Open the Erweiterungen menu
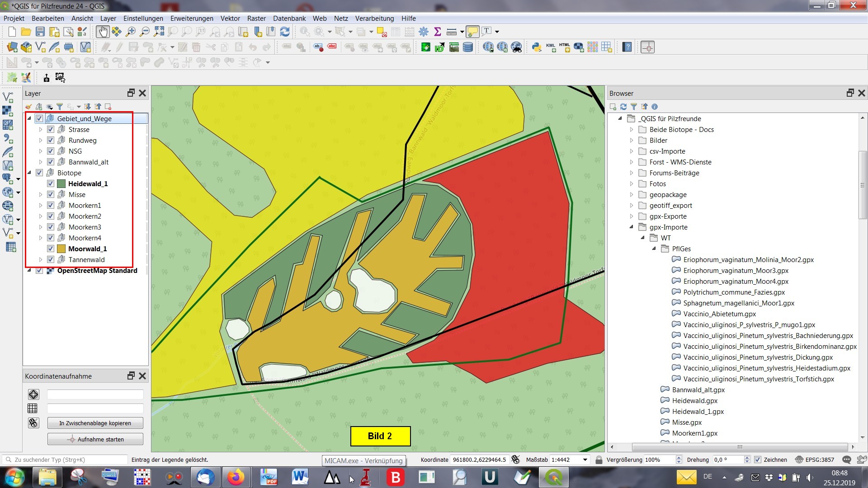 tap(192, 19)
